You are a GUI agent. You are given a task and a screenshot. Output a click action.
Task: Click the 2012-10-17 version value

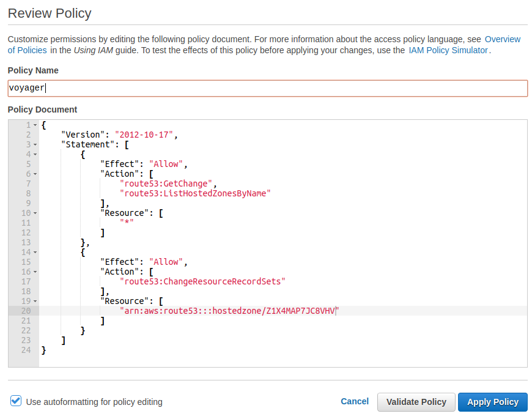pos(146,135)
